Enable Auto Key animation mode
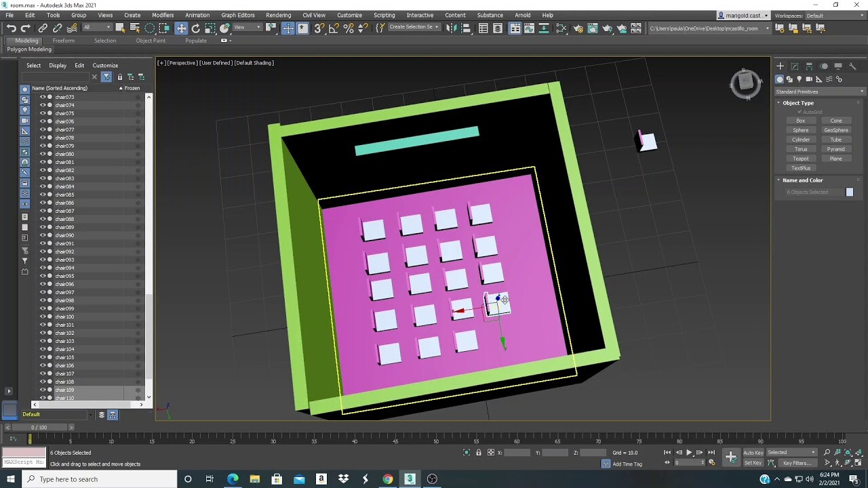The width and height of the screenshot is (868, 488). [x=753, y=453]
